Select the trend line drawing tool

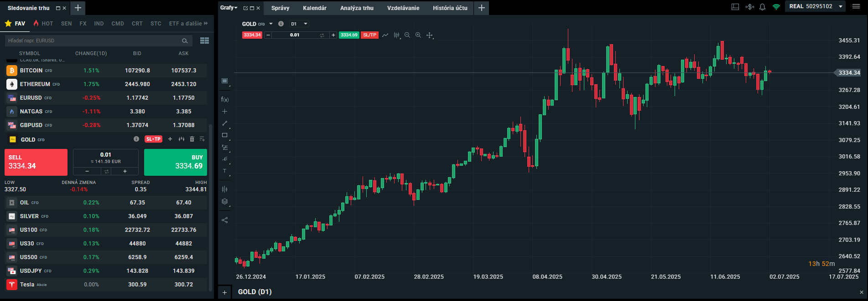pos(224,123)
